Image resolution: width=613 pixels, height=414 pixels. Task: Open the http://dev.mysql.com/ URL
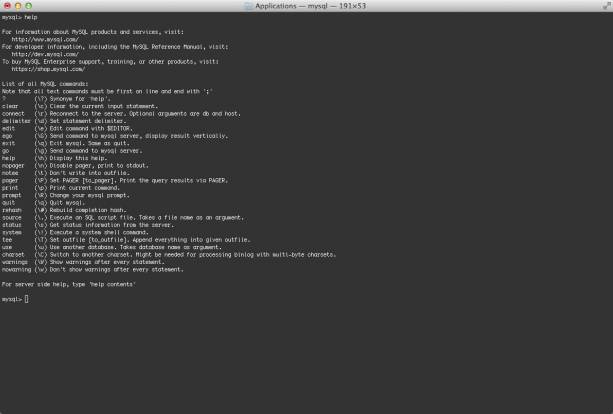coord(45,54)
